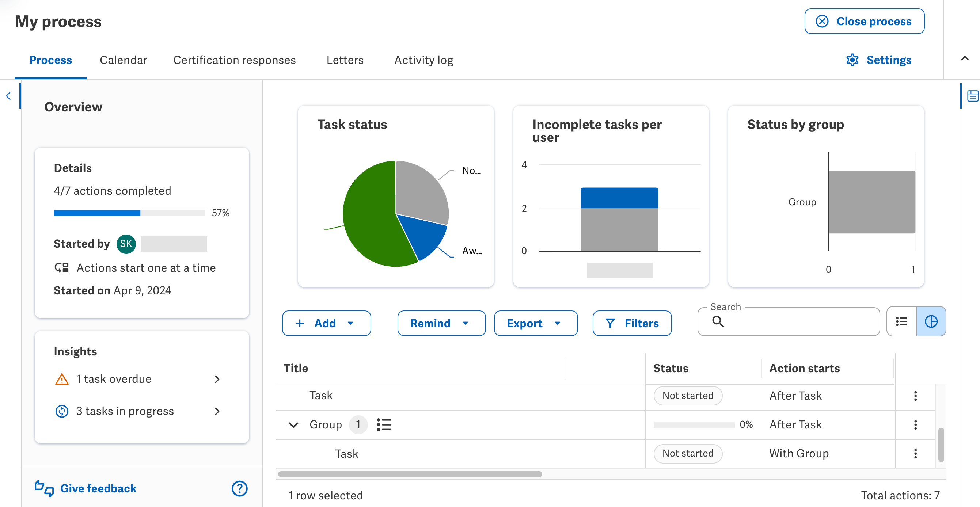Screen dimensions: 980x507
Task: Switch to the Calendar tab
Action: click(x=124, y=60)
